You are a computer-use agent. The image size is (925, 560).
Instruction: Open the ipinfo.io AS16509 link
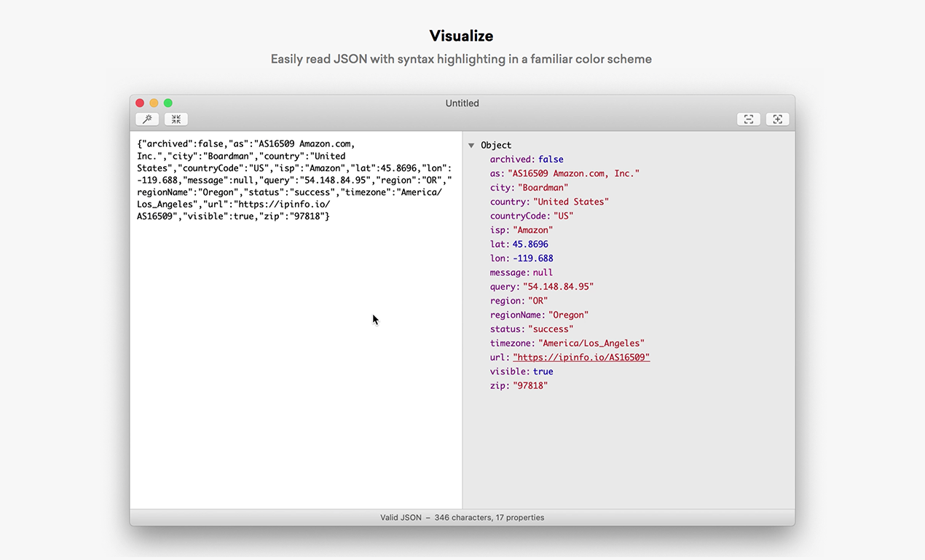click(x=579, y=357)
